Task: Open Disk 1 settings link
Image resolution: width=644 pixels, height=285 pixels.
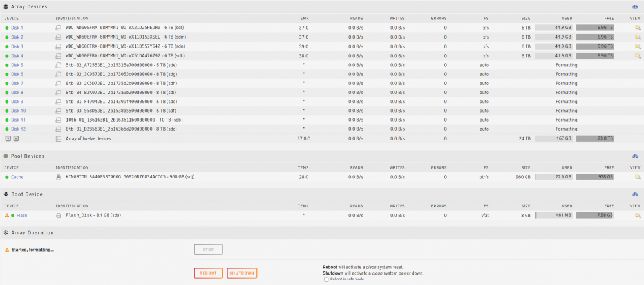Action: [x=17, y=28]
